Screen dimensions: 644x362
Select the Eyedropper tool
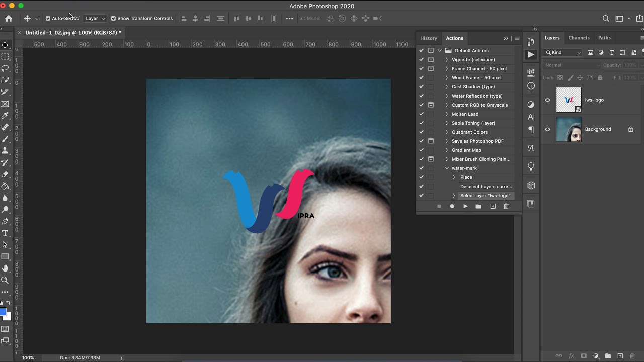point(5,116)
